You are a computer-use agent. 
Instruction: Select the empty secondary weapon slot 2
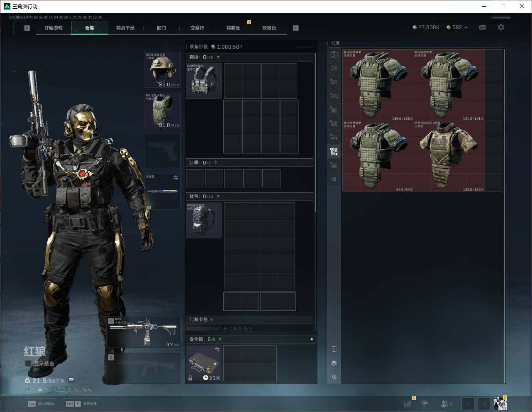[144, 368]
